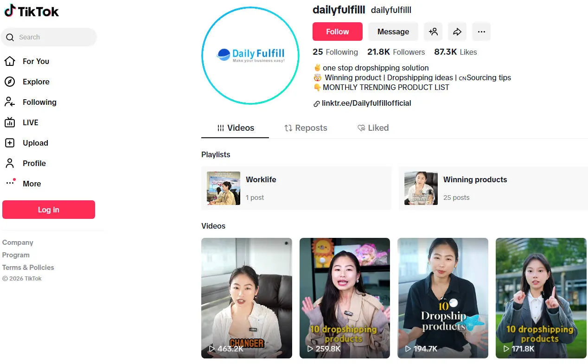Switch to the Liked tab
588x364 pixels.
(373, 128)
